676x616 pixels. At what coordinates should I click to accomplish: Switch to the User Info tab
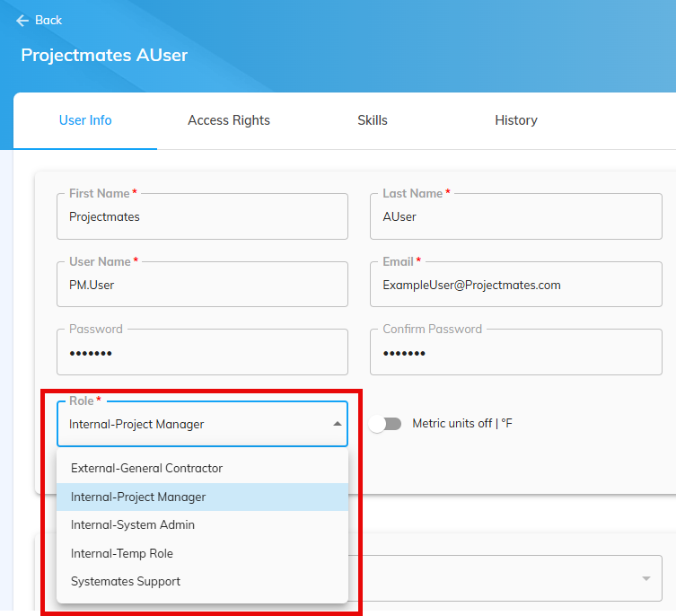pos(85,120)
